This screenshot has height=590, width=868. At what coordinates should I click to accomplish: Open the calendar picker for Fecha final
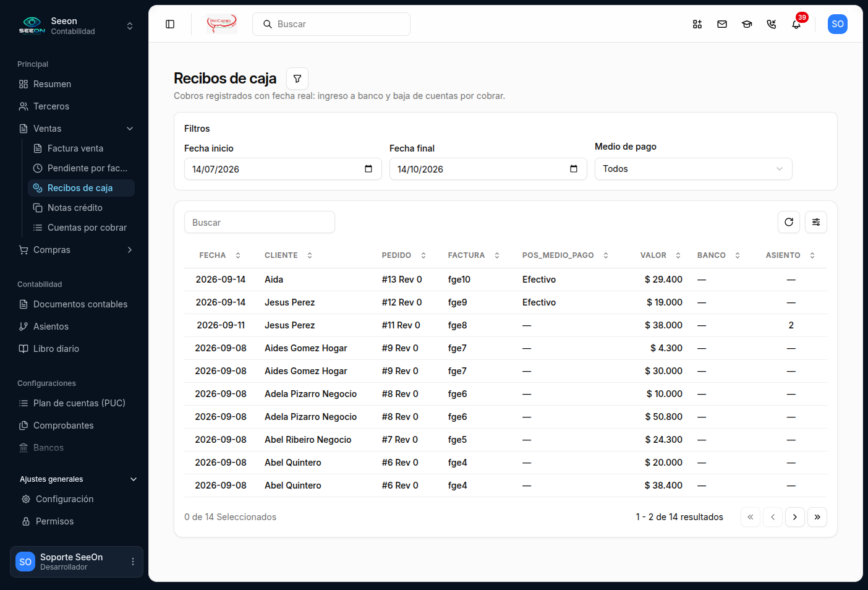pyautogui.click(x=574, y=169)
